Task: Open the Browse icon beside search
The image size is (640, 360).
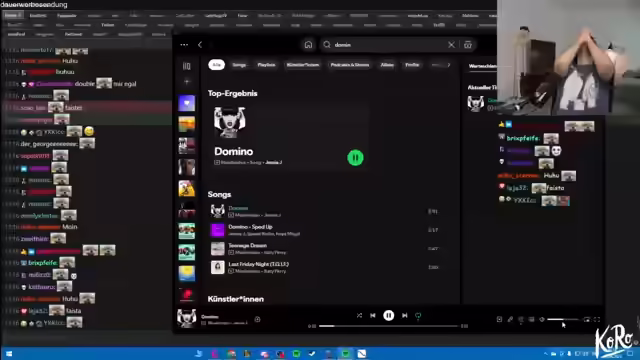Action: point(468,45)
